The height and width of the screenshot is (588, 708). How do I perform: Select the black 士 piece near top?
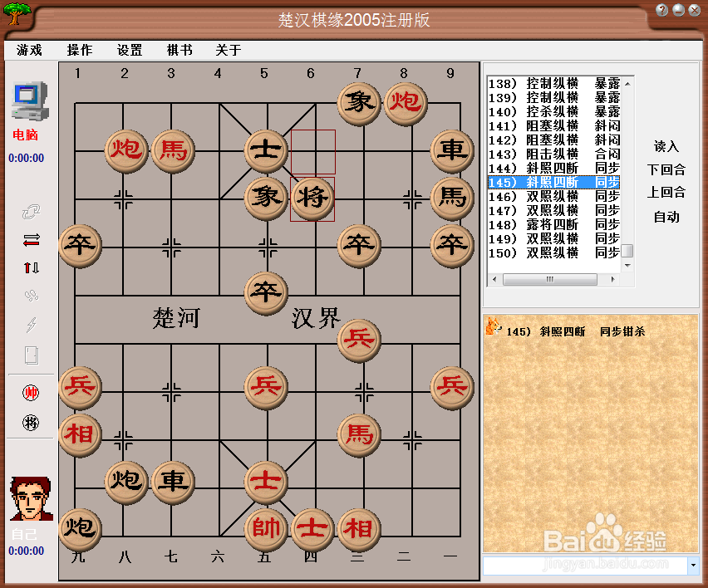tap(266, 150)
